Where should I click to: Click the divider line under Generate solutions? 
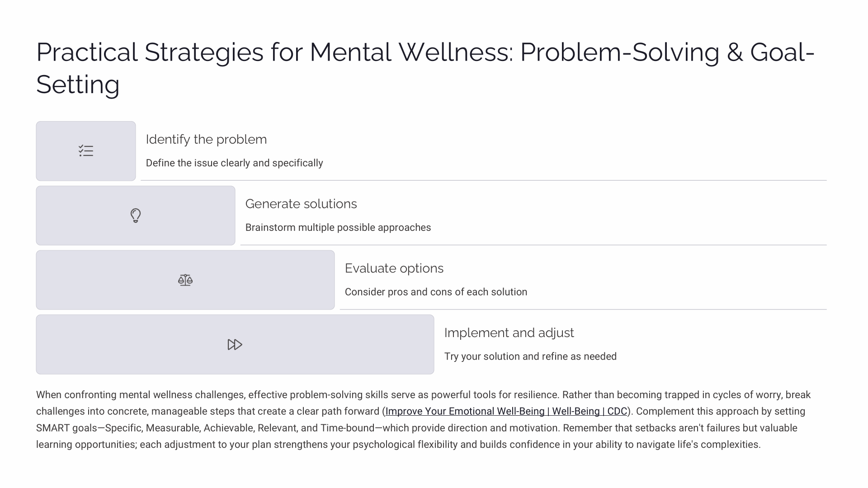coord(533,245)
